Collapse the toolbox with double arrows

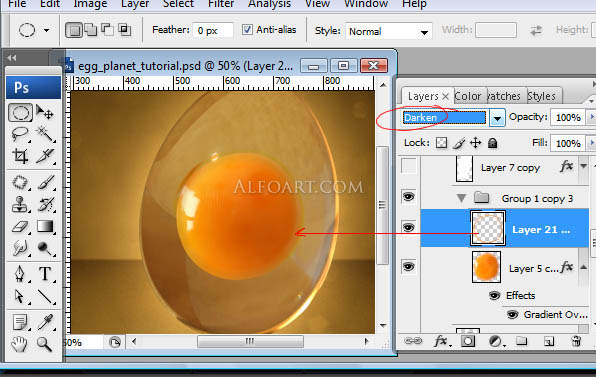pyautogui.click(x=12, y=58)
